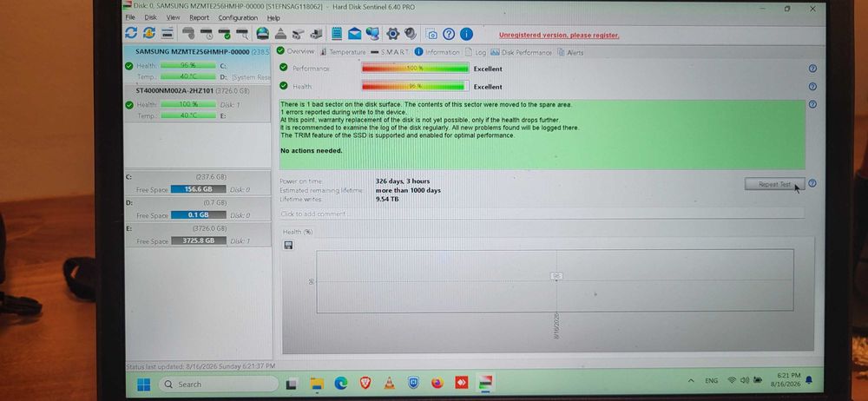Click the E: free space bar 3725.8 GB
Viewport: 868px width, 401px height.
pyautogui.click(x=199, y=241)
